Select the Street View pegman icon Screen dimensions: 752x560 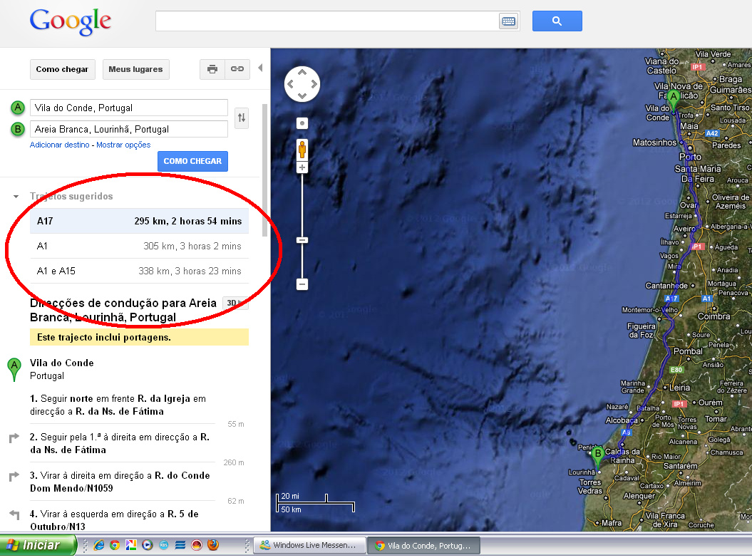pos(302,150)
